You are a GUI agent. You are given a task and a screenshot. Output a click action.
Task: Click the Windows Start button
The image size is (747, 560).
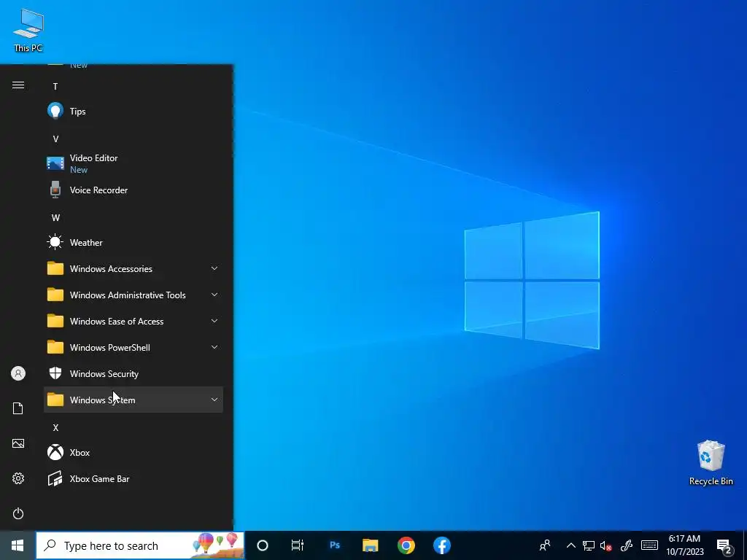point(18,545)
